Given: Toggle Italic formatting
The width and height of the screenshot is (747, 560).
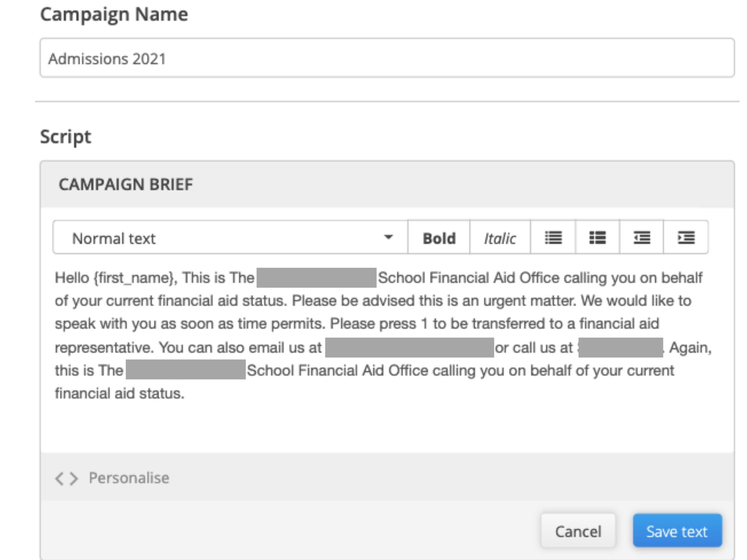Looking at the screenshot, I should [500, 238].
